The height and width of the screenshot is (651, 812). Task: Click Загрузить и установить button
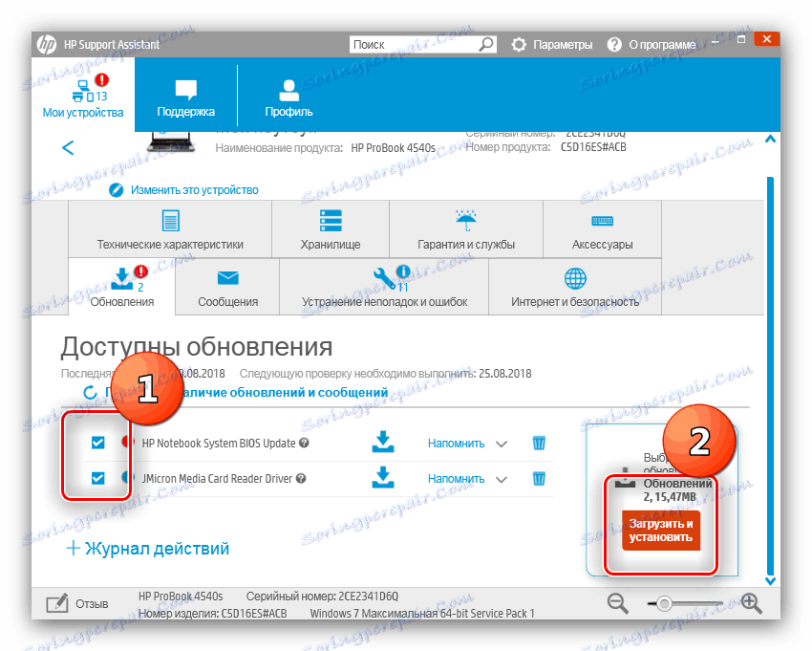pos(661,531)
